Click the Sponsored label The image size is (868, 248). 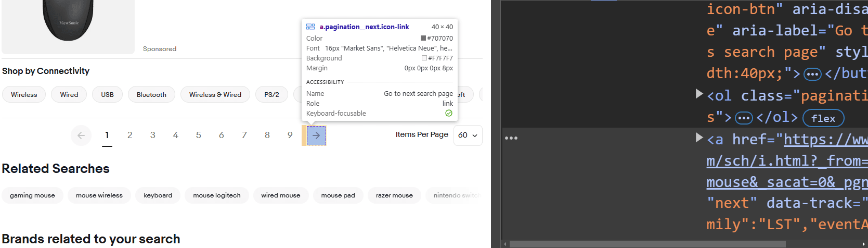pos(160,49)
